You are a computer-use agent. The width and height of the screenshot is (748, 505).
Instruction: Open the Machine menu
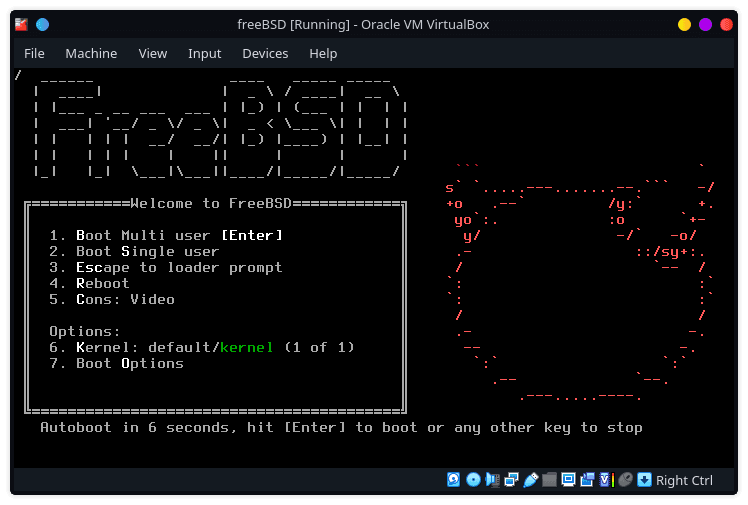(91, 53)
